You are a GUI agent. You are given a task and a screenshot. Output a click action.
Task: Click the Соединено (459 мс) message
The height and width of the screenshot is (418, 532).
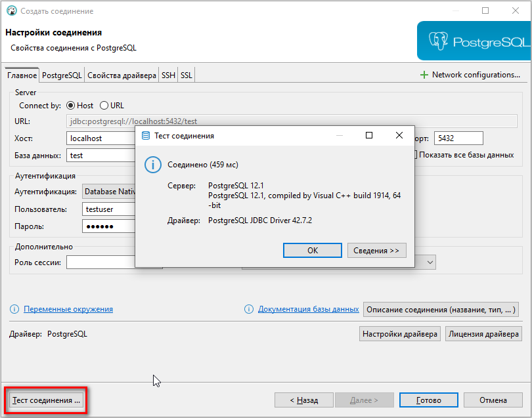pyautogui.click(x=203, y=165)
